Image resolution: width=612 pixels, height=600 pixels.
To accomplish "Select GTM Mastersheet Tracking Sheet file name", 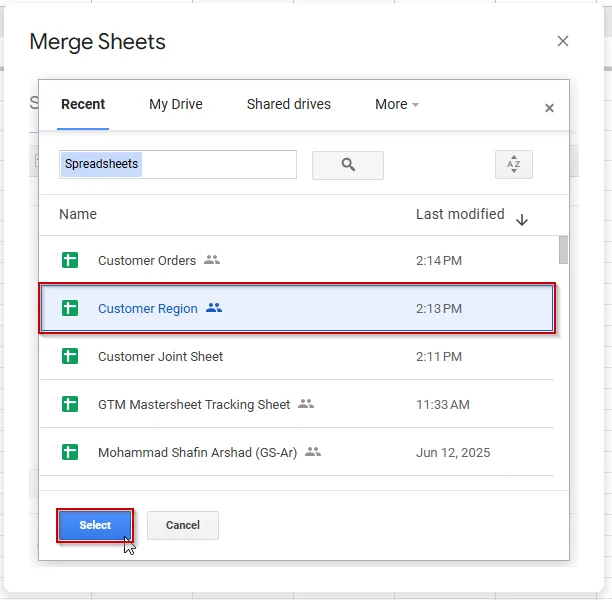I will click(194, 404).
